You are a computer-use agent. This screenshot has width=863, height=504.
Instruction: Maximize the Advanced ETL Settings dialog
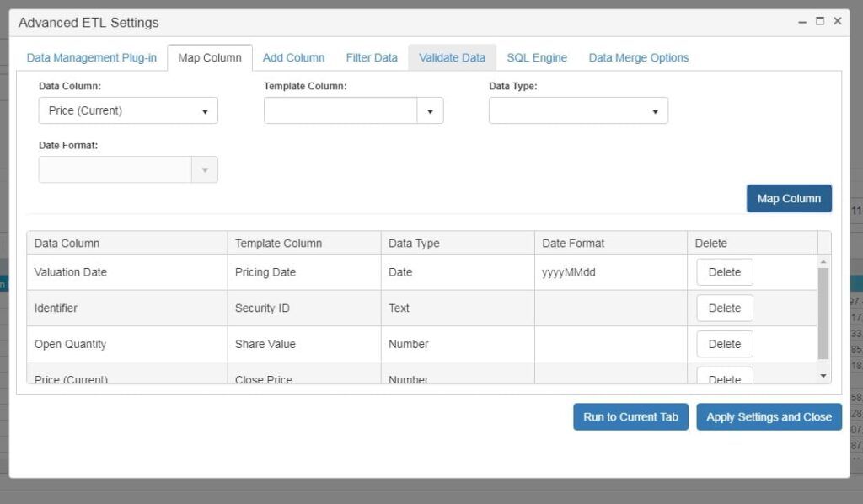click(x=820, y=22)
